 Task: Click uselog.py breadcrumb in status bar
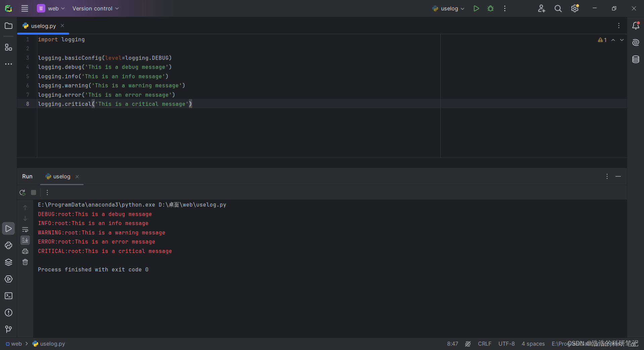pyautogui.click(x=49, y=344)
